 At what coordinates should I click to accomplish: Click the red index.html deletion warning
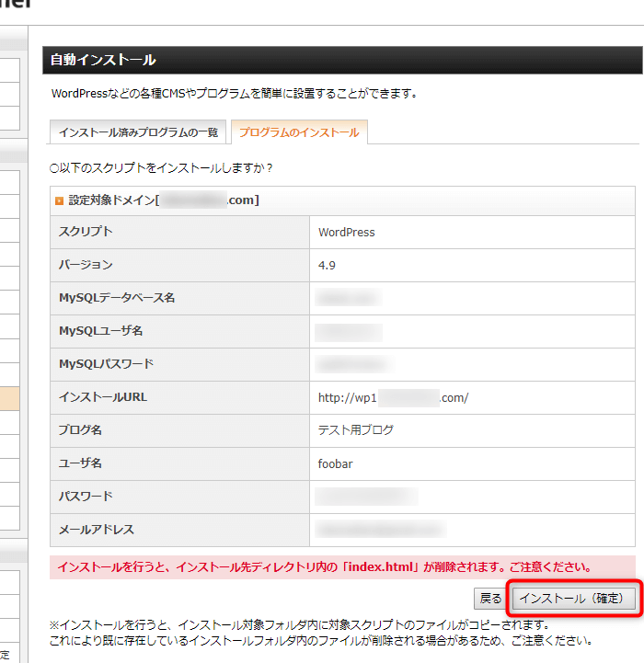(x=324, y=566)
